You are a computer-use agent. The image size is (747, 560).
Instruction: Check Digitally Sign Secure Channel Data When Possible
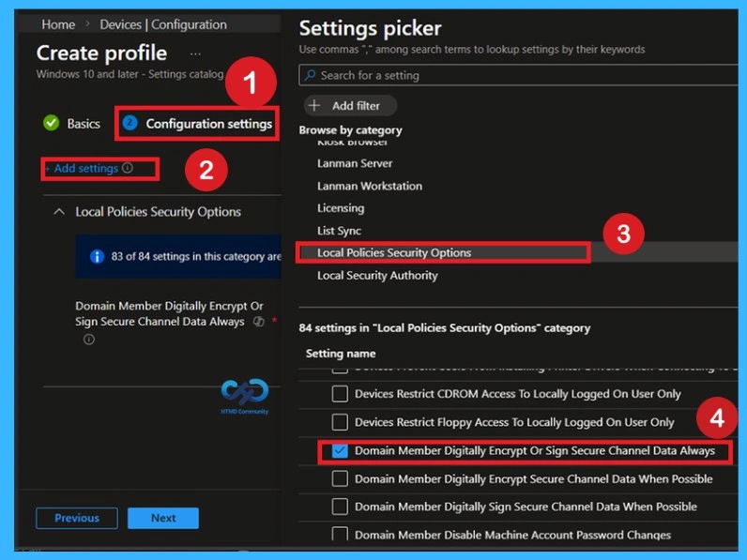(340, 507)
